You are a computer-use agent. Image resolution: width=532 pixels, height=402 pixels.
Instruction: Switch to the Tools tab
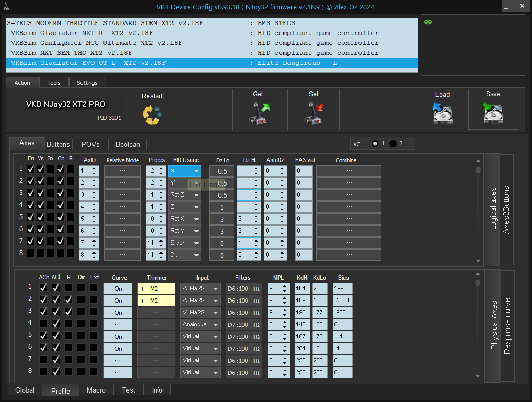pyautogui.click(x=54, y=83)
